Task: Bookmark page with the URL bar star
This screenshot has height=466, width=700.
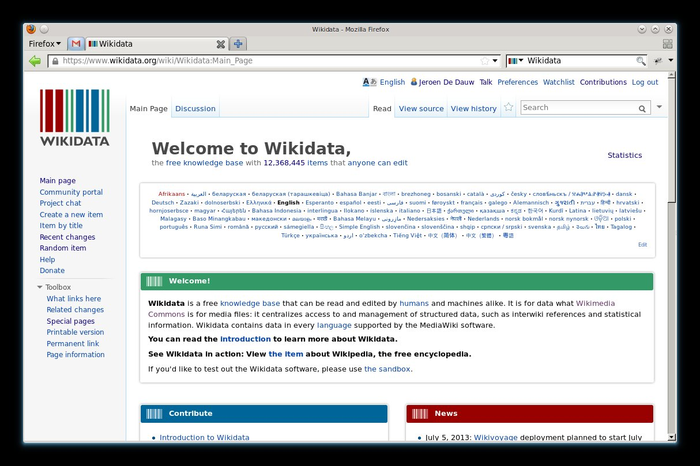Action: pos(484,61)
